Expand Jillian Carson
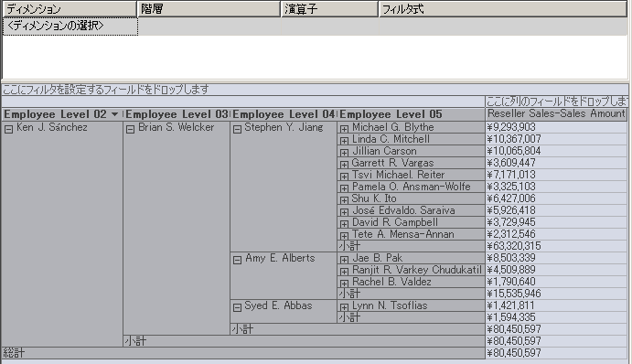The image size is (632, 364). pyautogui.click(x=344, y=153)
